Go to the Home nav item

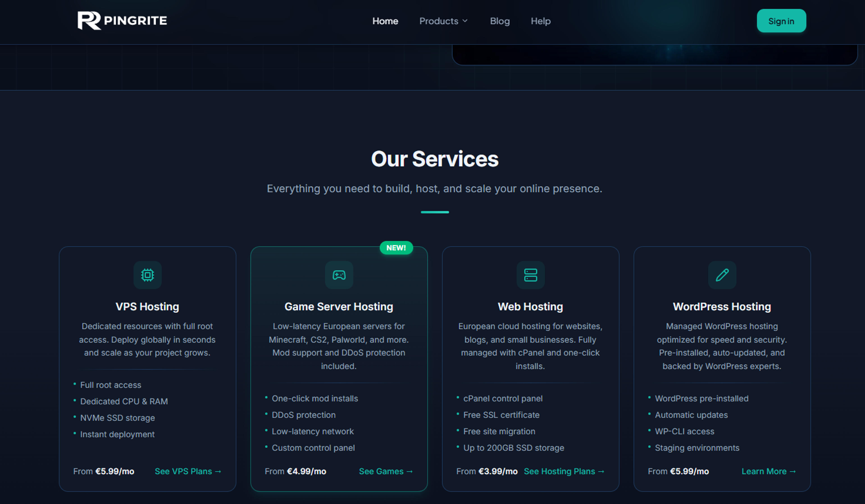click(x=385, y=21)
